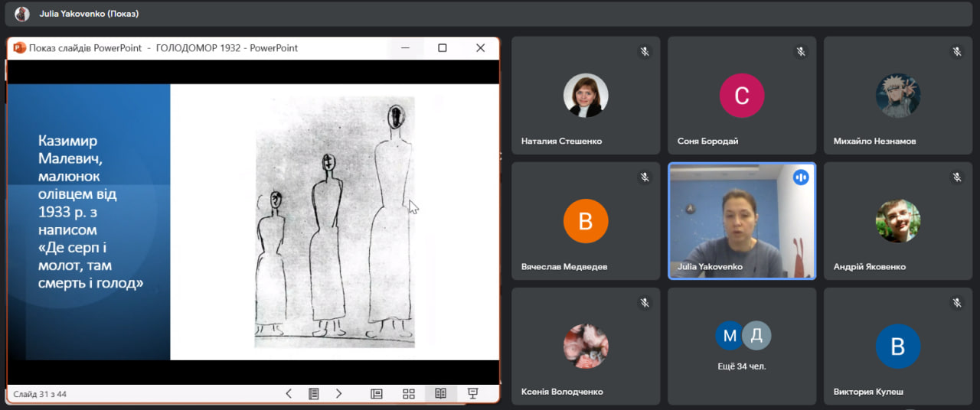The height and width of the screenshot is (410, 980).
Task: Select Наталия Стешенко profile photo
Action: coord(586,96)
